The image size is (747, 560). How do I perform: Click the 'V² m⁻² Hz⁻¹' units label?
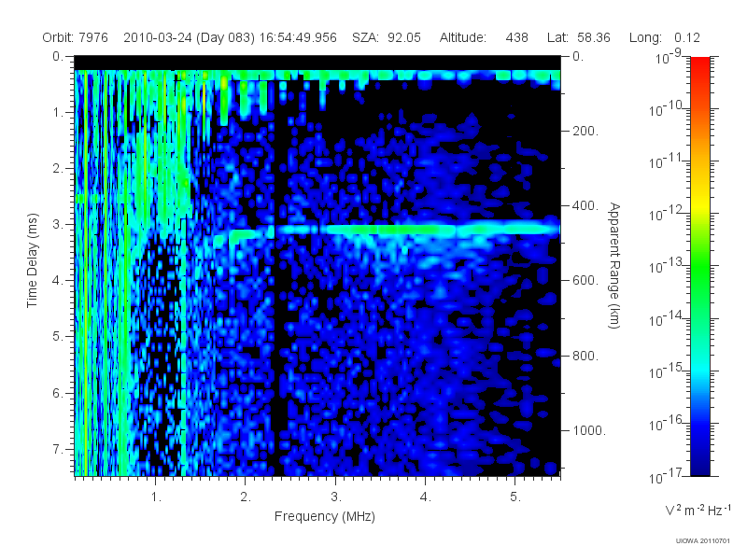698,510
